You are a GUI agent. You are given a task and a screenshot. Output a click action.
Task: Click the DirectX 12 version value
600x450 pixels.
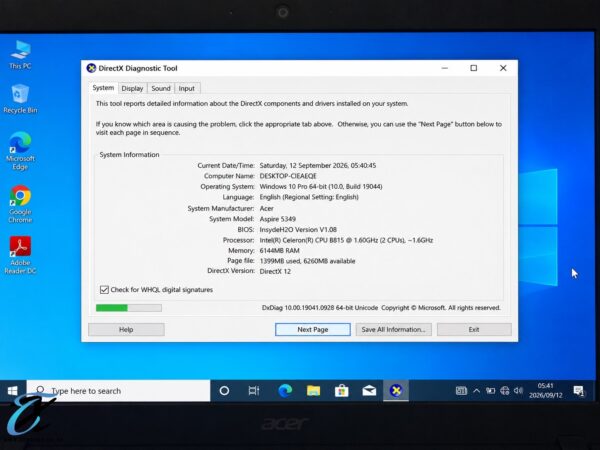pyautogui.click(x=275, y=271)
